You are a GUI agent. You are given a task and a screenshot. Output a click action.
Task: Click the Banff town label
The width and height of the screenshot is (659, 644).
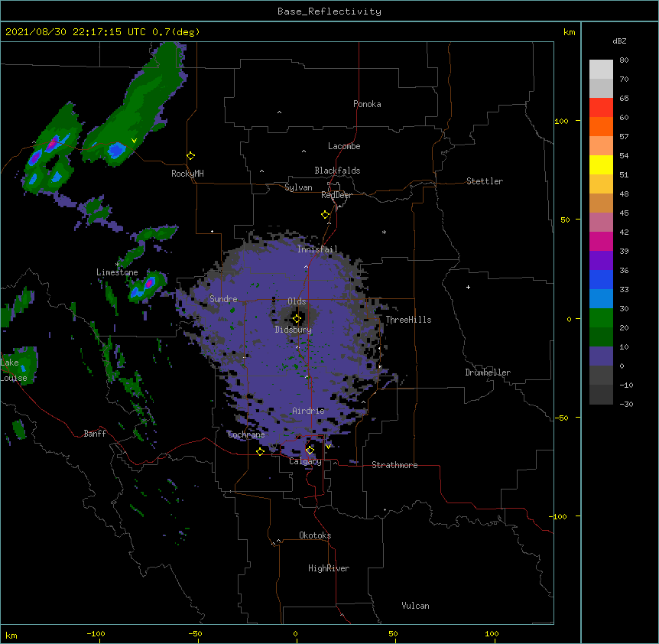pyautogui.click(x=95, y=434)
